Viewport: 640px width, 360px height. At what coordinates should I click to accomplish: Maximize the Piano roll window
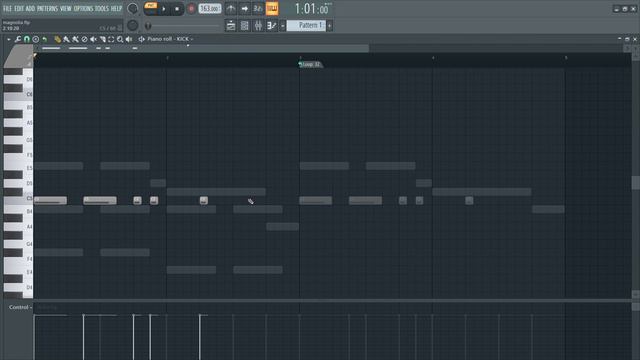pos(627,39)
